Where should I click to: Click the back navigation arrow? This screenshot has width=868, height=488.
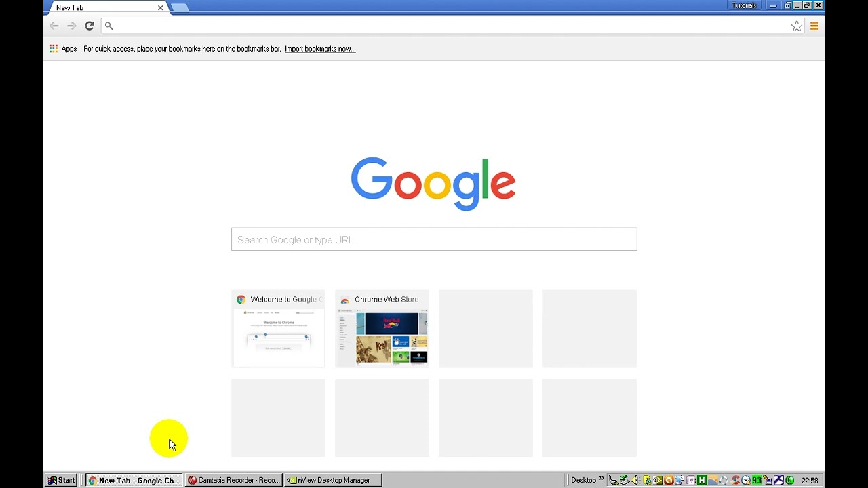click(x=54, y=26)
